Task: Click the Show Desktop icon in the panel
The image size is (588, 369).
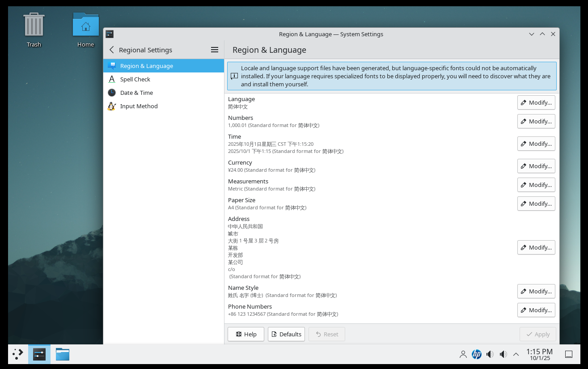Action: (x=569, y=354)
